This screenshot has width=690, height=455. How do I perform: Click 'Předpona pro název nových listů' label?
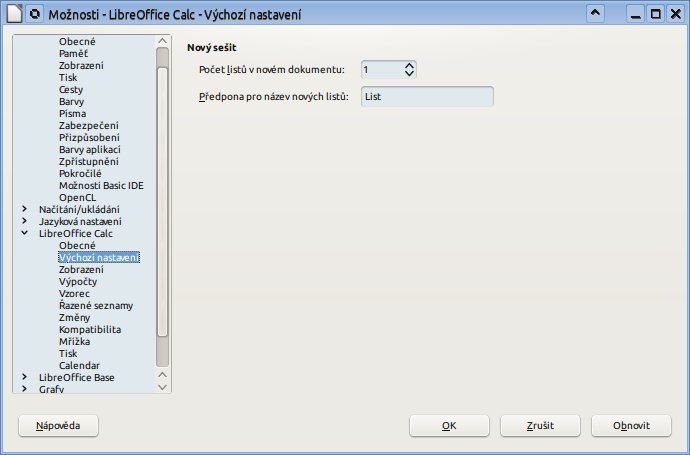point(273,96)
